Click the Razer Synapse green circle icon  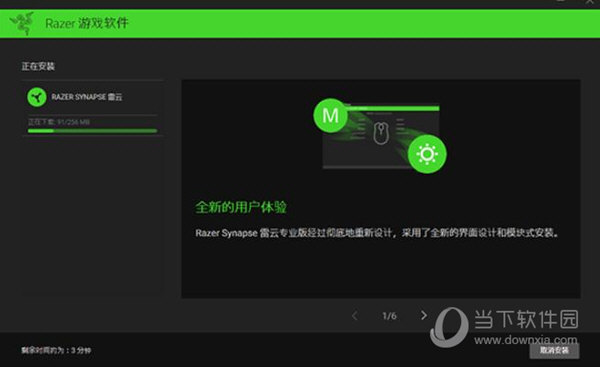(37, 97)
